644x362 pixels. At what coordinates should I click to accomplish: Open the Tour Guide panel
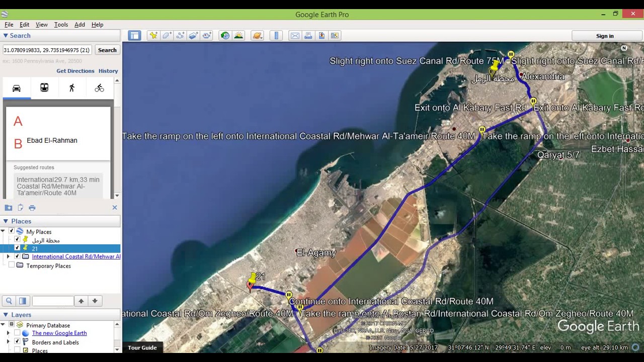(x=142, y=347)
